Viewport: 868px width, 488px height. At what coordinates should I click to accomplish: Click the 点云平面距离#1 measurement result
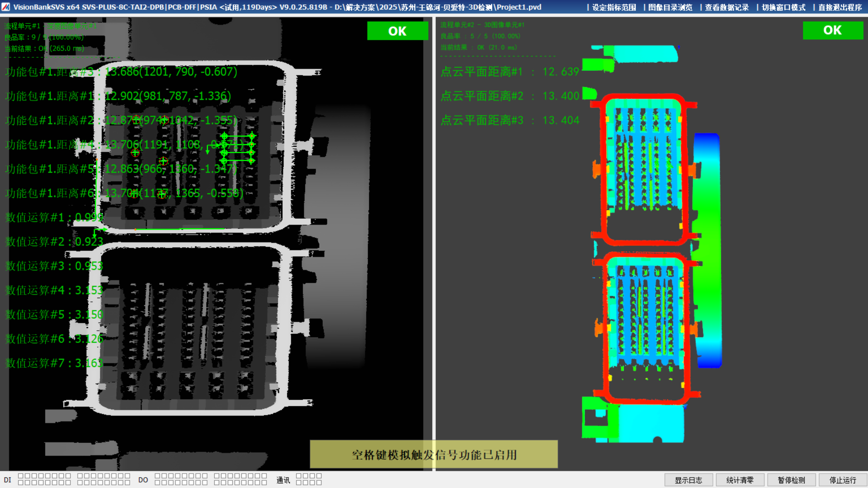509,72
